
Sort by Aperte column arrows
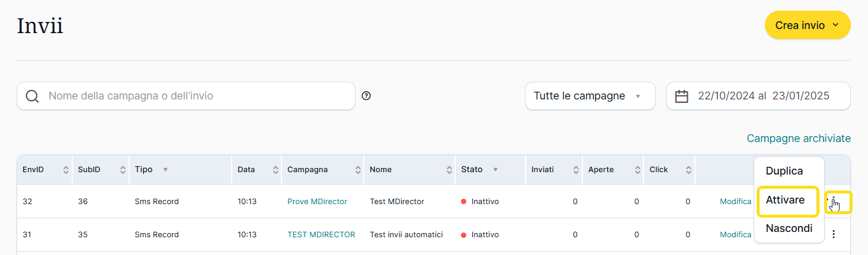[x=637, y=170]
